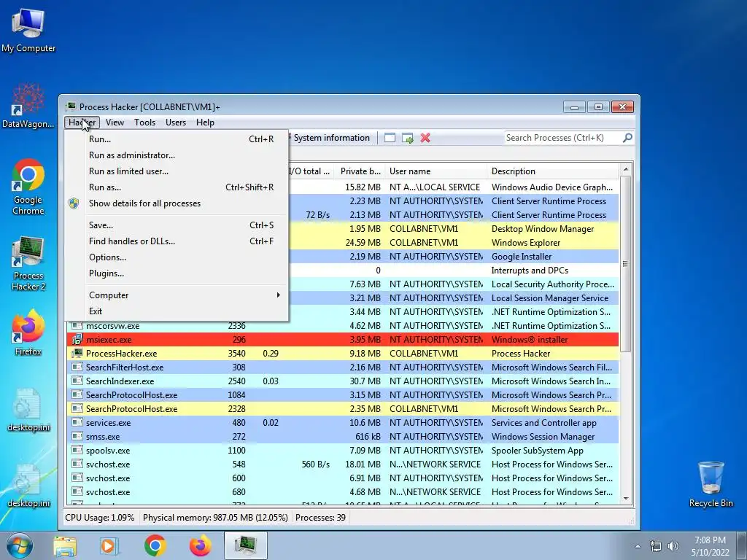Click the red X terminate icon in toolbar
The image size is (747, 560).
tap(425, 138)
